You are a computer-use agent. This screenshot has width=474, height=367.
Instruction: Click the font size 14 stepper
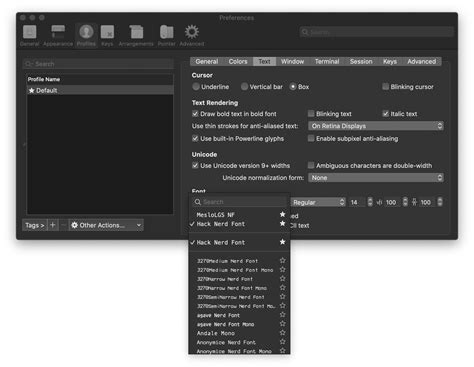[370, 202]
